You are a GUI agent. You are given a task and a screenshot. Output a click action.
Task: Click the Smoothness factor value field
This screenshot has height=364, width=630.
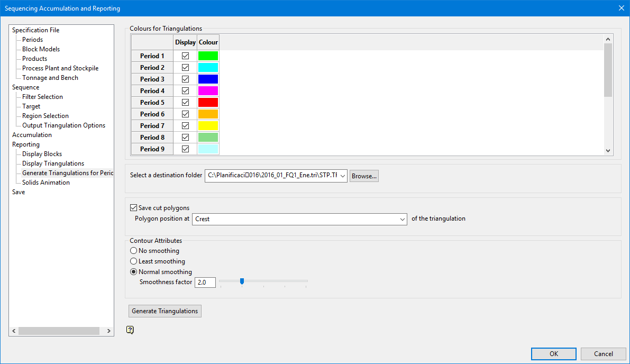[205, 283]
